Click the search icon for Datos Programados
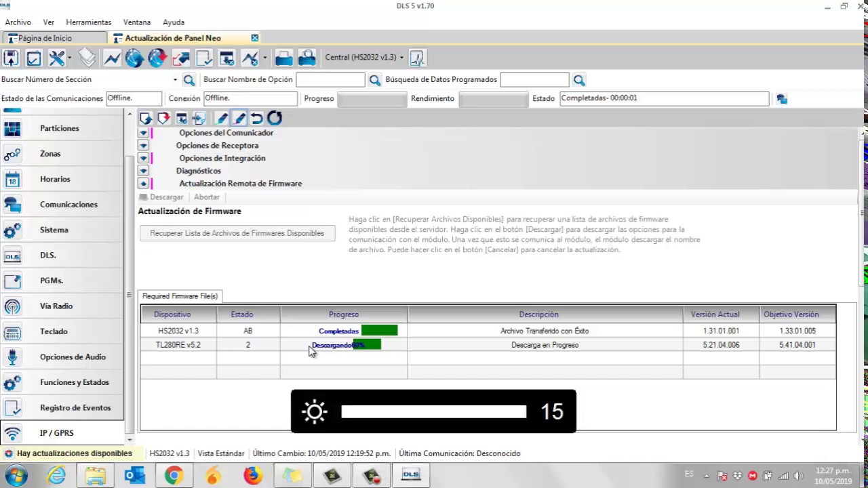The image size is (868, 488). [579, 80]
